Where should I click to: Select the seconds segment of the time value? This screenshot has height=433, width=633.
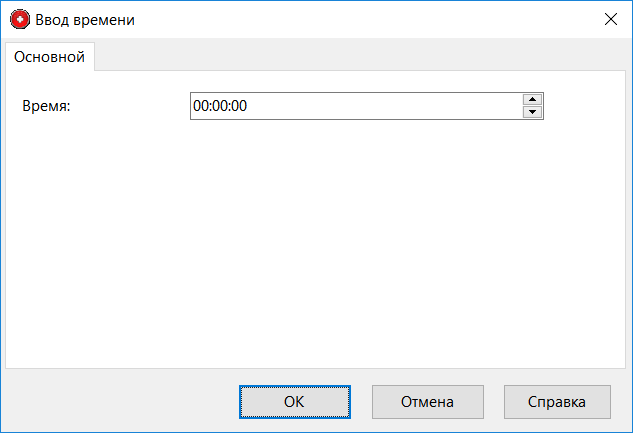pos(239,105)
